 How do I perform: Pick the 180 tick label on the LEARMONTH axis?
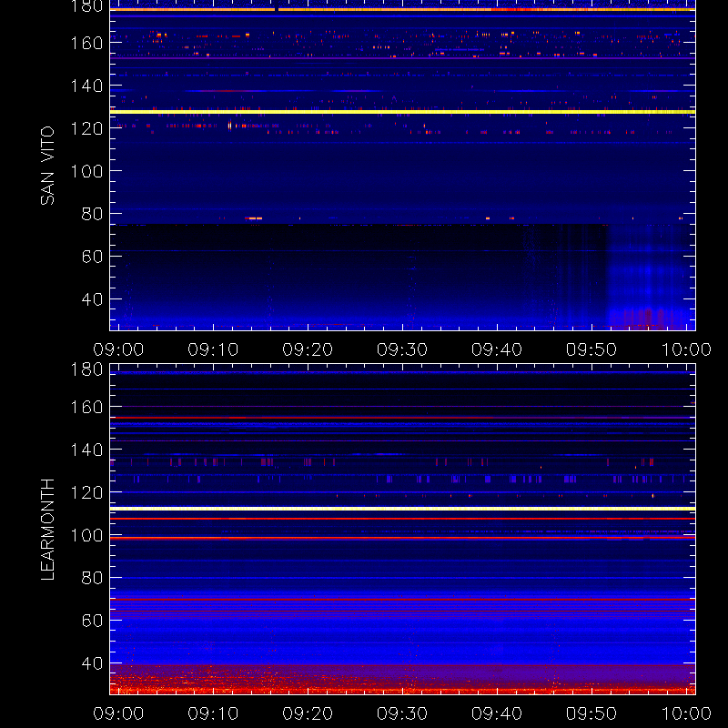(86, 369)
